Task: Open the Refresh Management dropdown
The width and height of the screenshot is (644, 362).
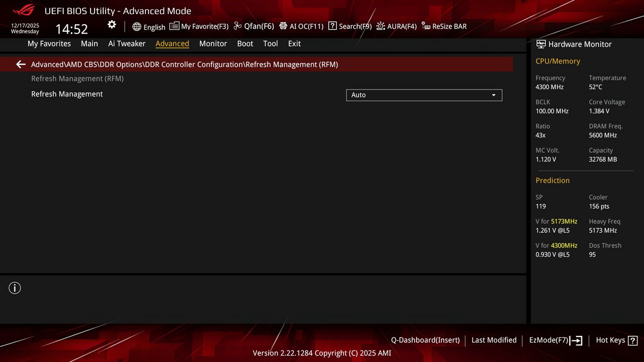Action: pos(424,95)
